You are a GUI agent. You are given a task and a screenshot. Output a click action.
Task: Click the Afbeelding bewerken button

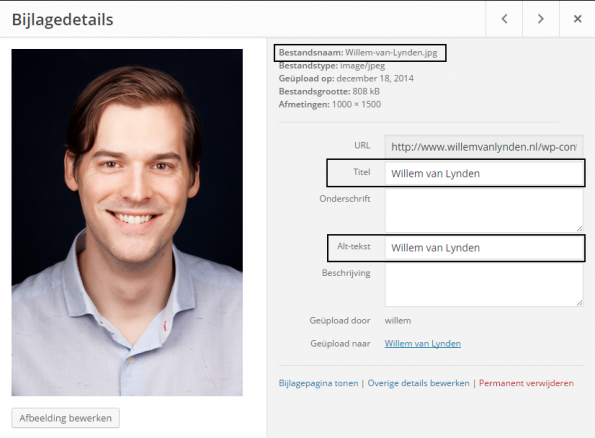[x=65, y=418]
